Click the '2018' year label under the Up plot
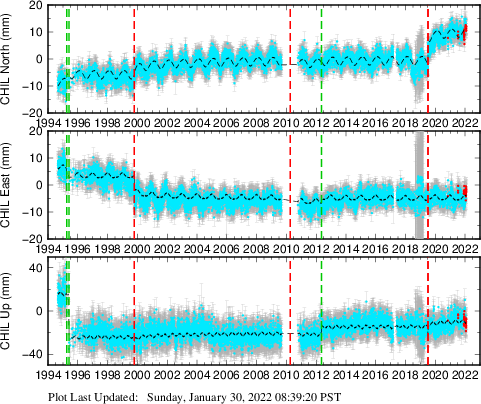The height and width of the screenshot is (404, 481). (x=405, y=375)
